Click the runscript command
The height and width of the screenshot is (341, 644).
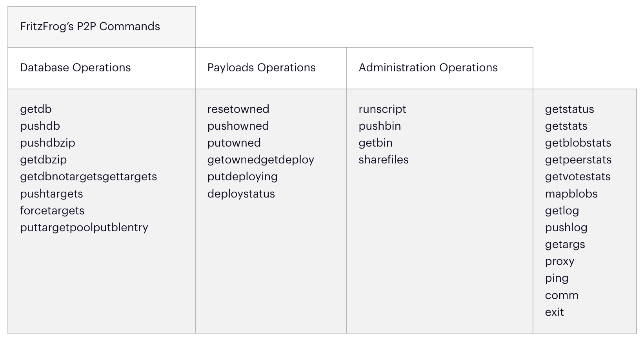click(x=382, y=109)
